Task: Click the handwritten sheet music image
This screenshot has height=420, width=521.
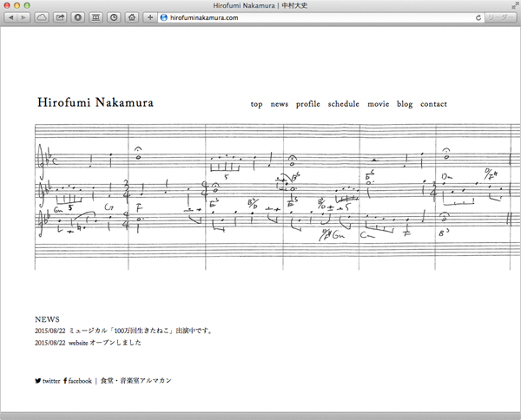Action: tap(278, 197)
